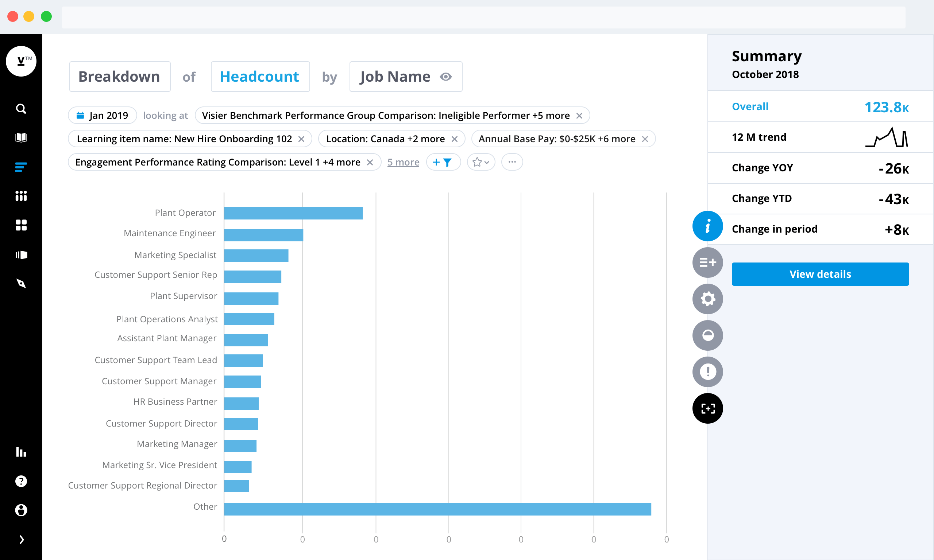Click the Customer Support Senior Rep label

click(155, 275)
